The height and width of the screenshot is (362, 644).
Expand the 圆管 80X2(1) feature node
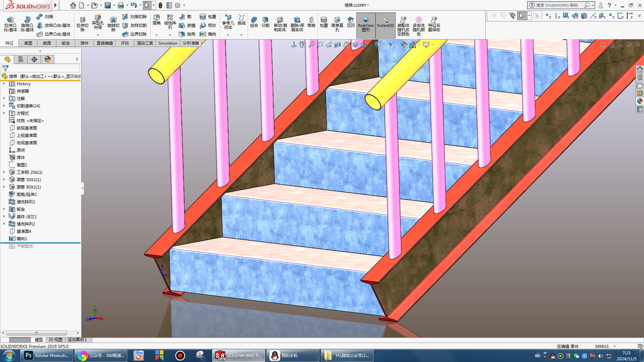pyautogui.click(x=4, y=187)
